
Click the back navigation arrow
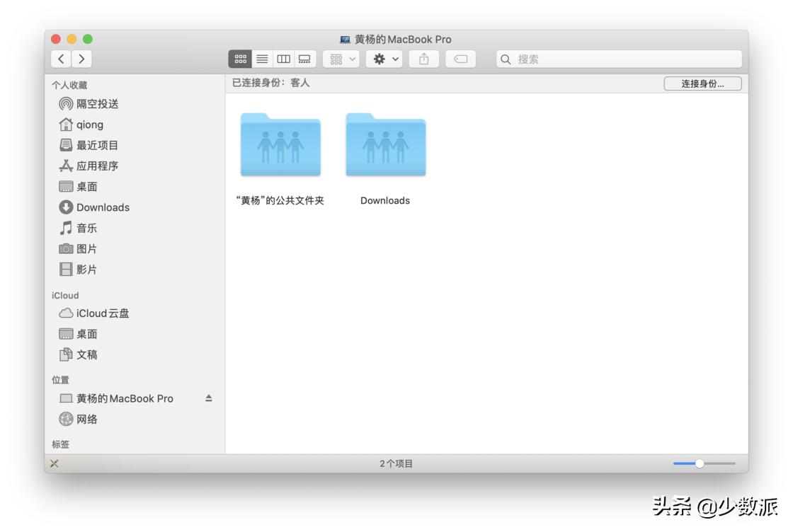tap(62, 59)
